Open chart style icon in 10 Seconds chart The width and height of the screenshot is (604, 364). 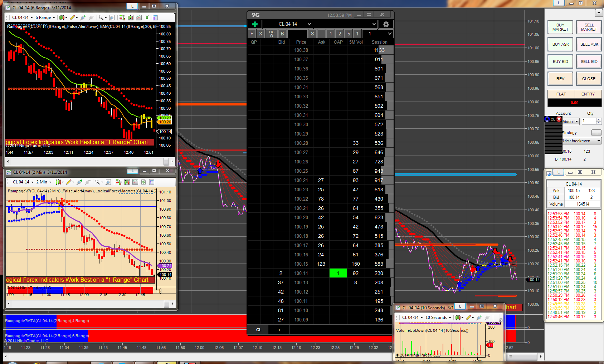tap(457, 318)
